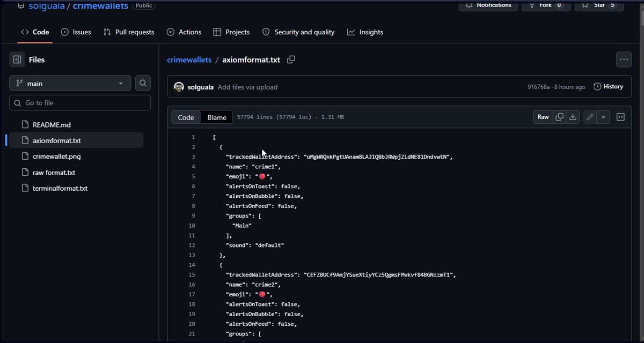
Task: Go to the Projects tab
Action: (231, 32)
